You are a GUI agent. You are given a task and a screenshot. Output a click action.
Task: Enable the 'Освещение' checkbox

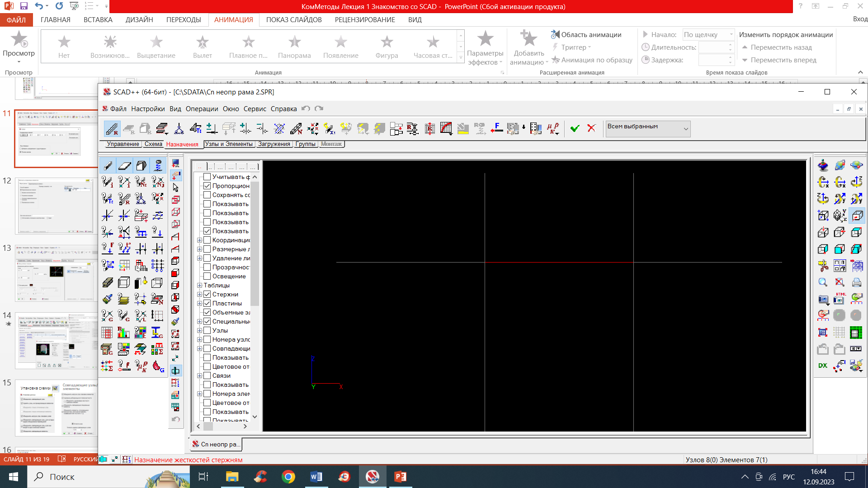click(x=207, y=276)
